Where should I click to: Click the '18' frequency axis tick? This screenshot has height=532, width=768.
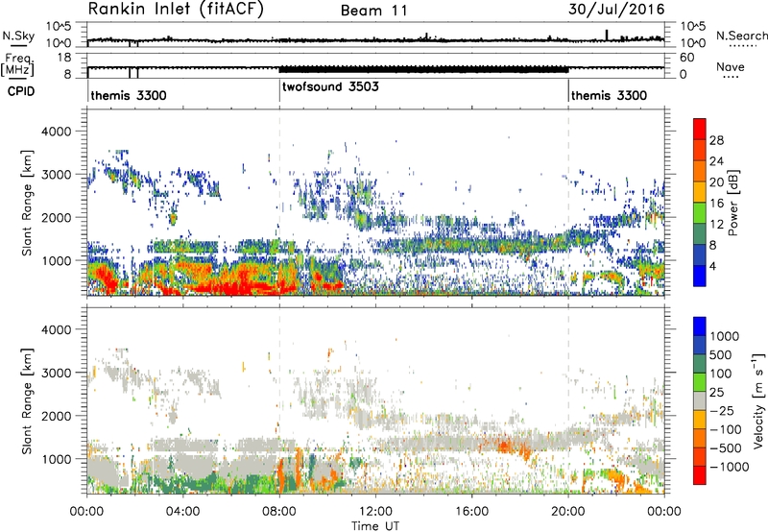(x=64, y=58)
